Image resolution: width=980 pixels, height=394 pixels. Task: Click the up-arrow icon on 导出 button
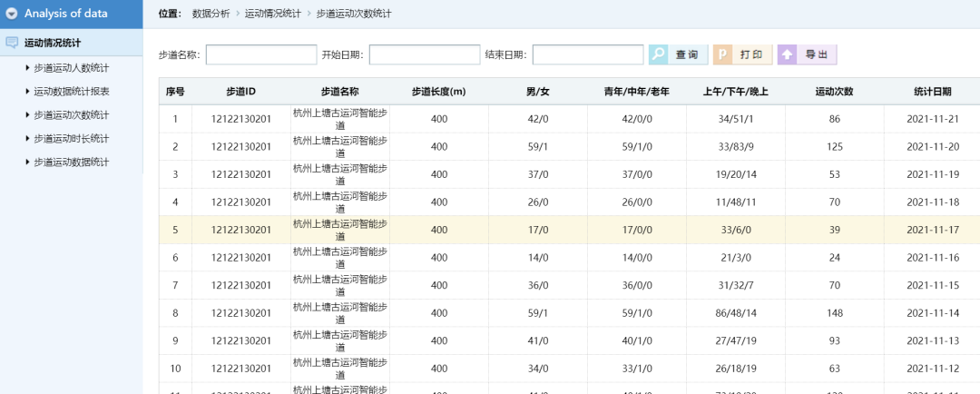787,54
